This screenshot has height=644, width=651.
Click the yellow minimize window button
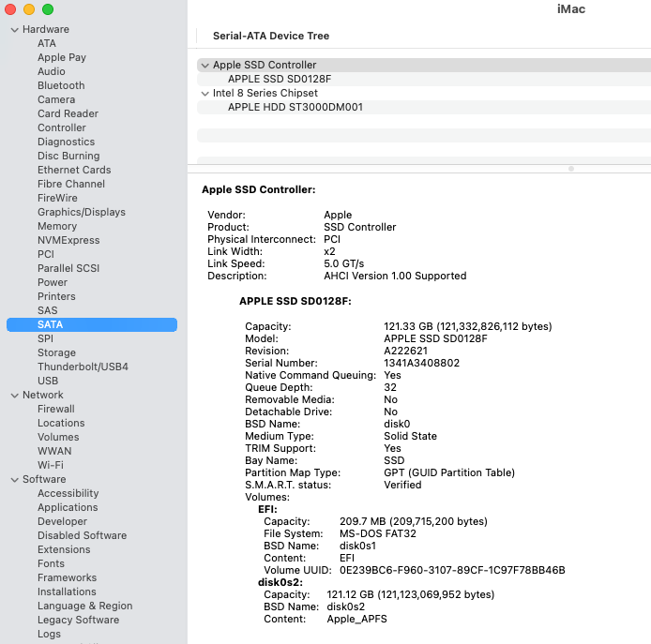click(29, 9)
